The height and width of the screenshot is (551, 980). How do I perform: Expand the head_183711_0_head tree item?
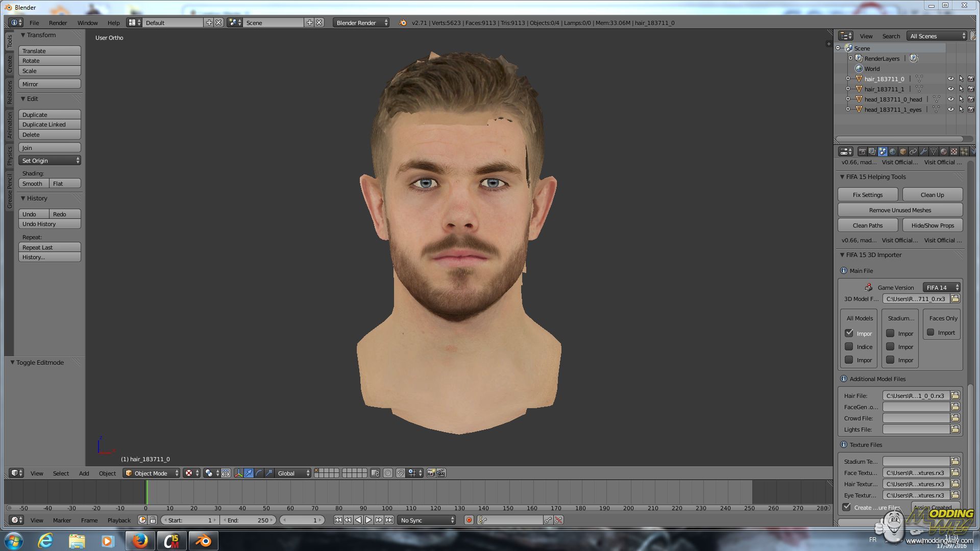tap(848, 99)
